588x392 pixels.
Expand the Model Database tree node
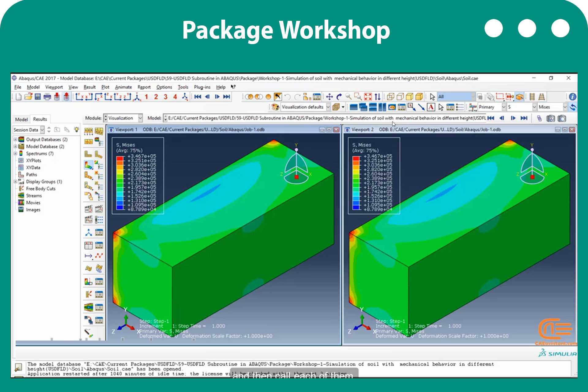pos(15,146)
